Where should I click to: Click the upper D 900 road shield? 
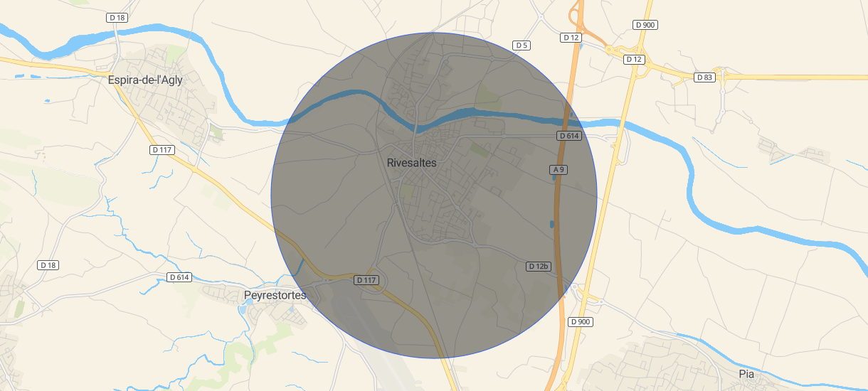[x=645, y=25]
